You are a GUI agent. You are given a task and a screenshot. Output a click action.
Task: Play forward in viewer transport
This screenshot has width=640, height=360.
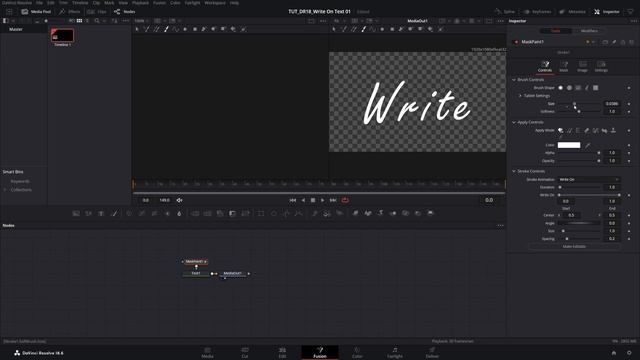(323, 200)
